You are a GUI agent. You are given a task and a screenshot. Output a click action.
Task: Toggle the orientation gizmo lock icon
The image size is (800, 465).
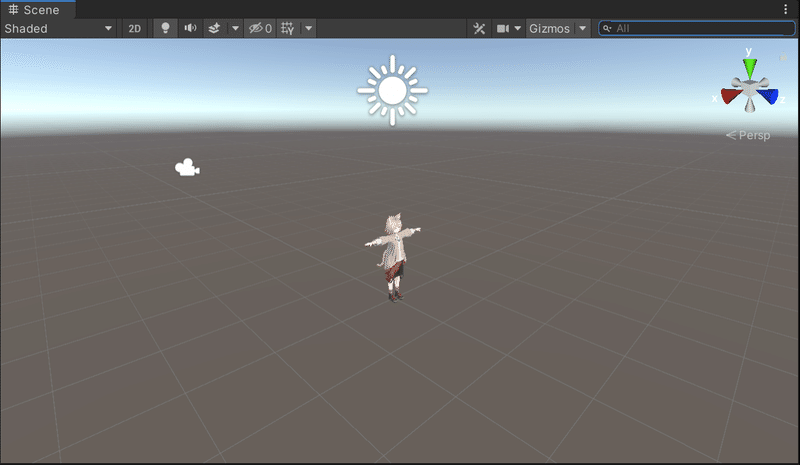pyautogui.click(x=783, y=57)
